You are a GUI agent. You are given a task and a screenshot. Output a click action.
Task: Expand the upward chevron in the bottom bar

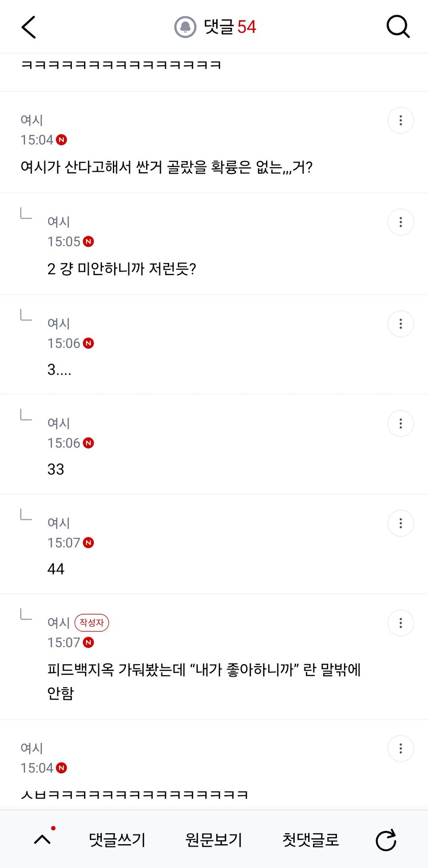click(42, 839)
